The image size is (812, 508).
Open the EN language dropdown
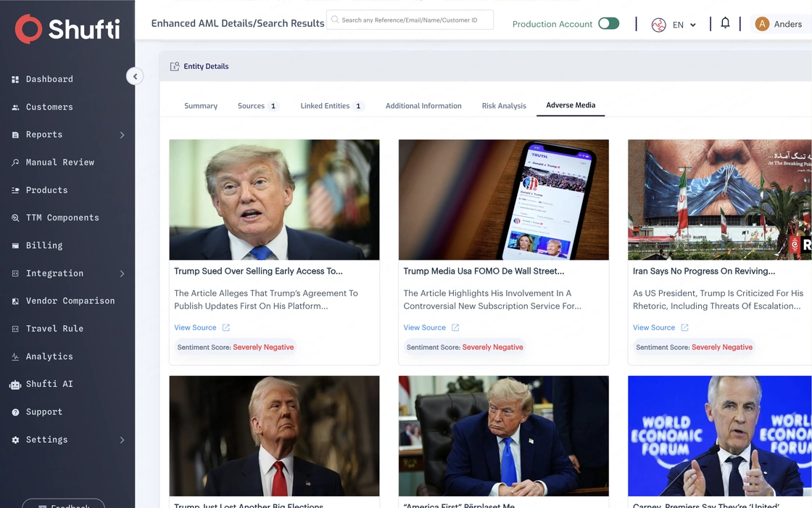point(684,25)
